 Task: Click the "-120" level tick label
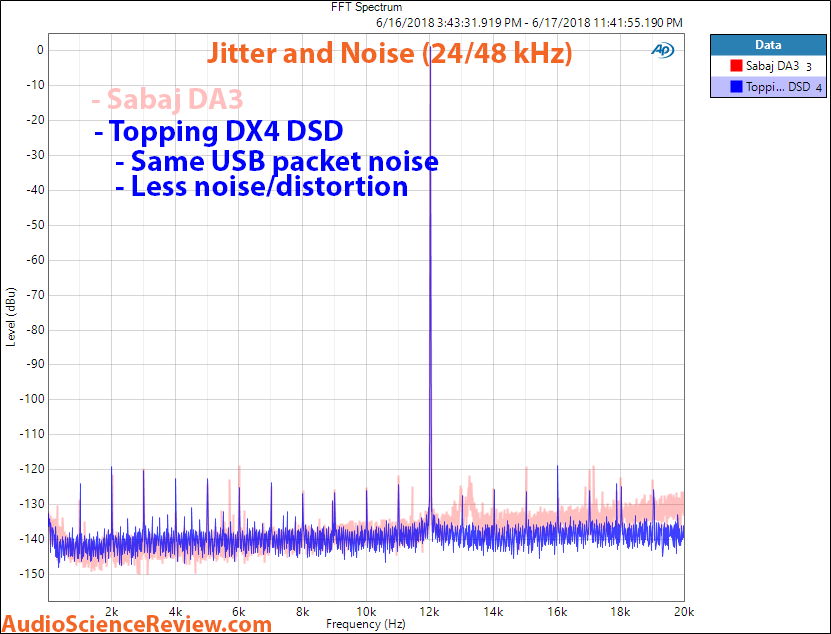[x=32, y=469]
